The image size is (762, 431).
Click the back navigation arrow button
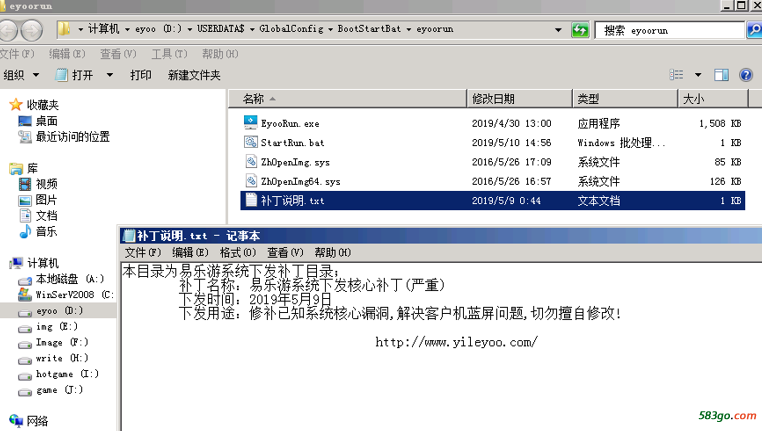[11, 30]
